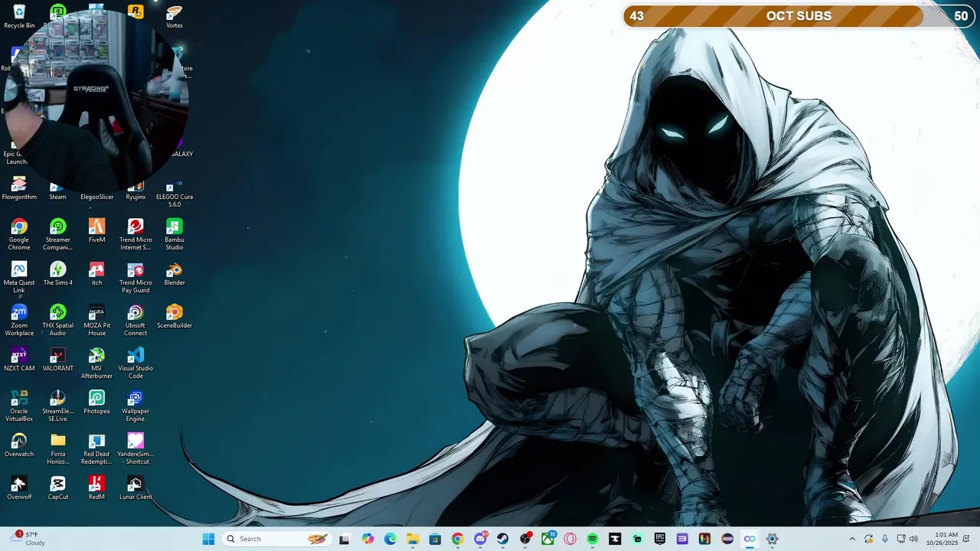Open the Xbox app in taskbar
This screenshot has height=551, width=980.
coord(547,539)
